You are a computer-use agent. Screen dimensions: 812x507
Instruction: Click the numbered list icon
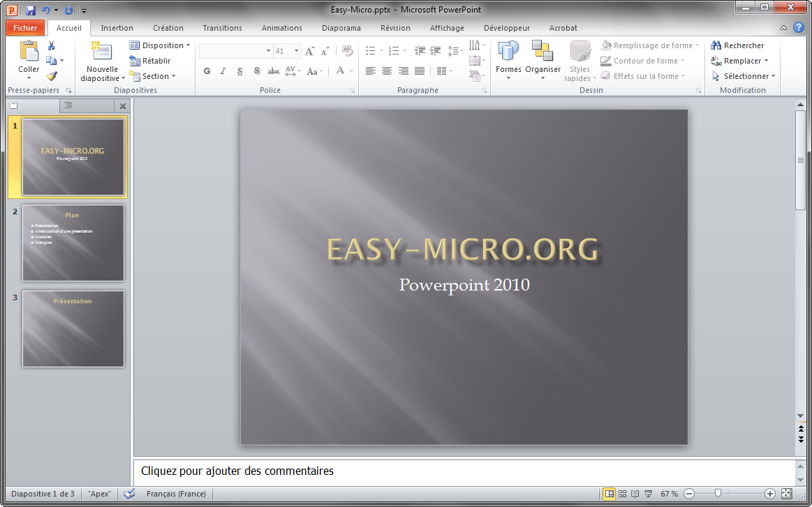tap(394, 51)
